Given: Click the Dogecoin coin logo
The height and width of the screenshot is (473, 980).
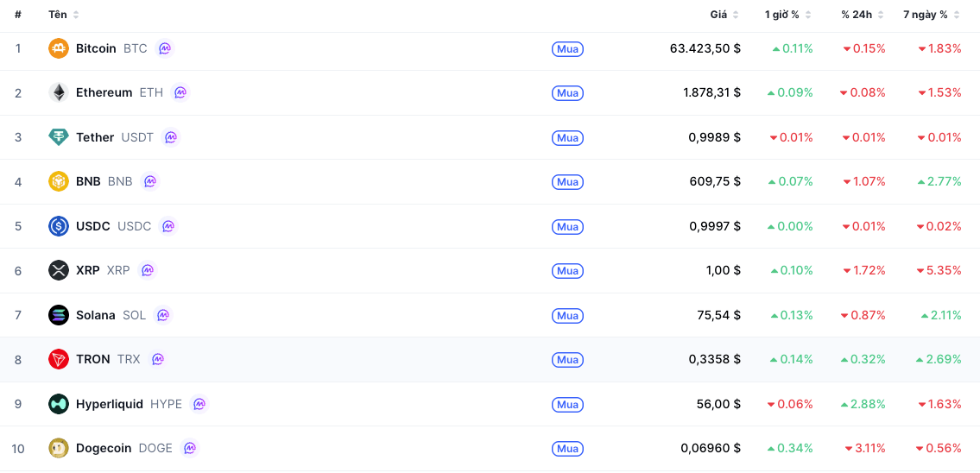Looking at the screenshot, I should click(59, 448).
